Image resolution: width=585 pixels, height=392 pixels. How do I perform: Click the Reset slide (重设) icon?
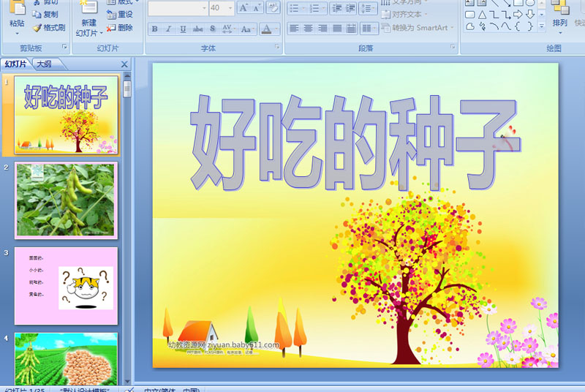tap(111, 15)
